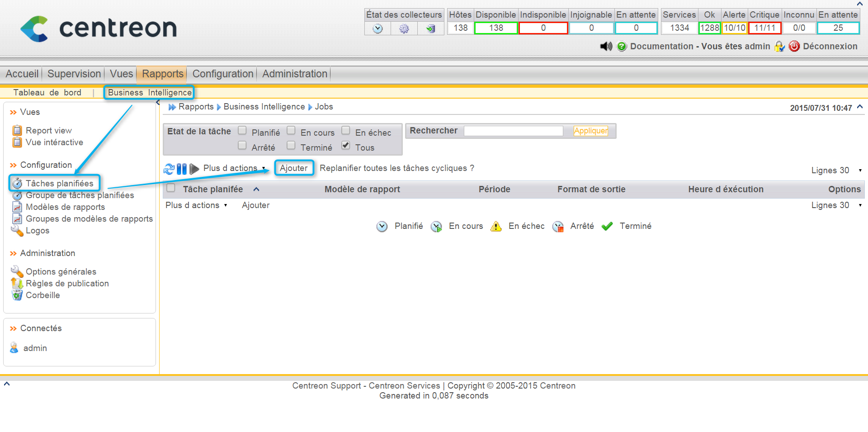Screen dimensions: 868x432
Task: Collapse the left sidebar panel arrow
Action: (158, 103)
